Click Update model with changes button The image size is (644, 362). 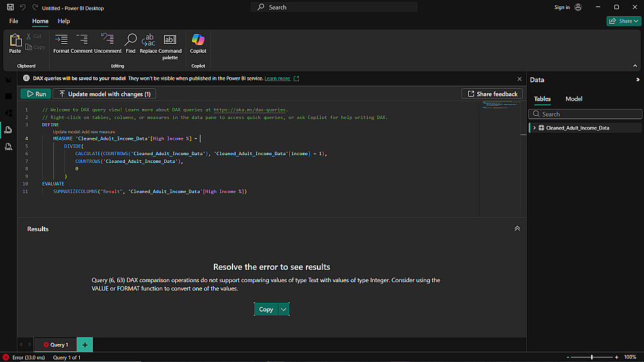pyautogui.click(x=104, y=94)
